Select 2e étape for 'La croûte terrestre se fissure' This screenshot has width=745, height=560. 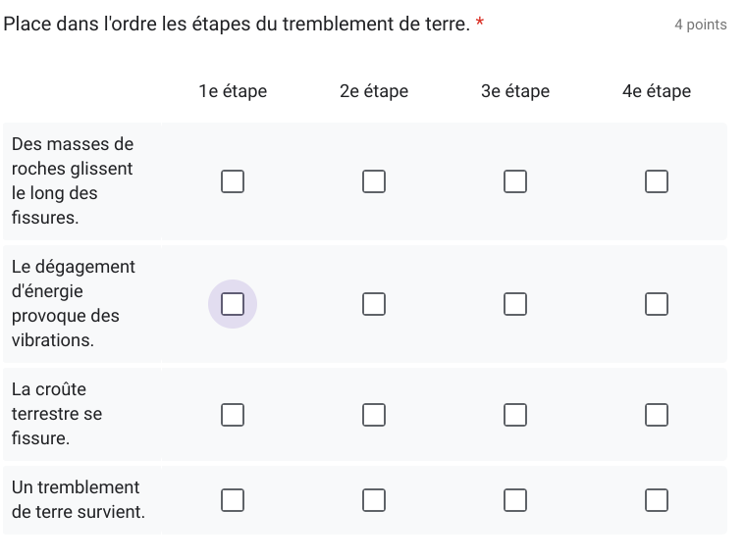click(x=374, y=415)
